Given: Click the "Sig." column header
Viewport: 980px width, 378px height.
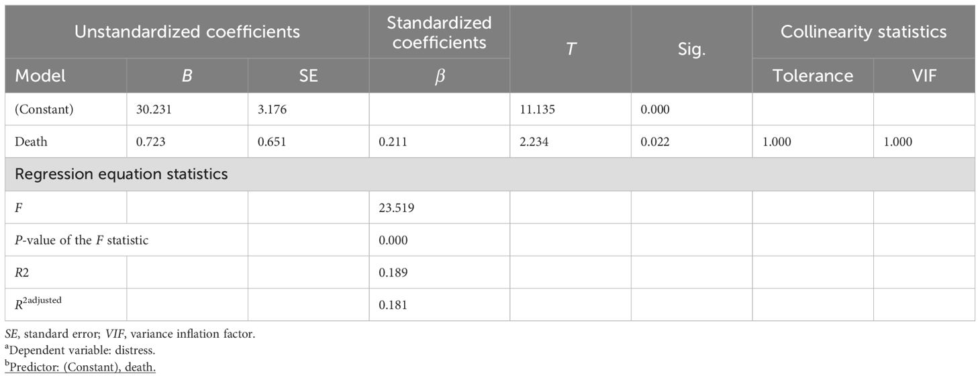Looking at the screenshot, I should pos(691,50).
